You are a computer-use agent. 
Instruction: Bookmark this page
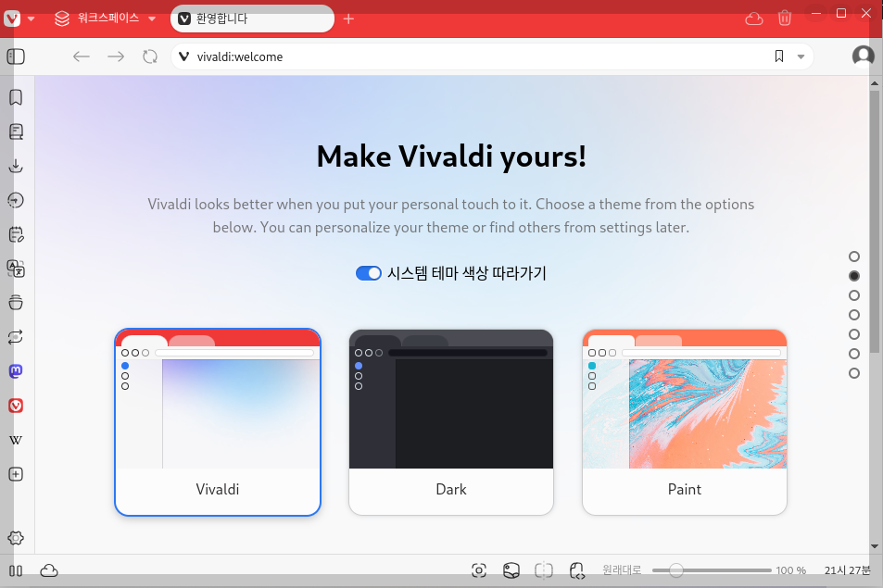779,56
